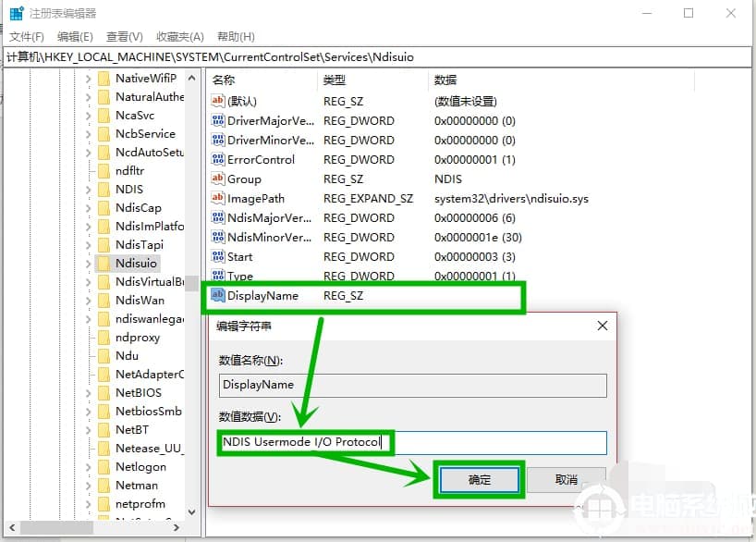Select the (默认) value string icon
756x542 pixels.
tap(218, 101)
